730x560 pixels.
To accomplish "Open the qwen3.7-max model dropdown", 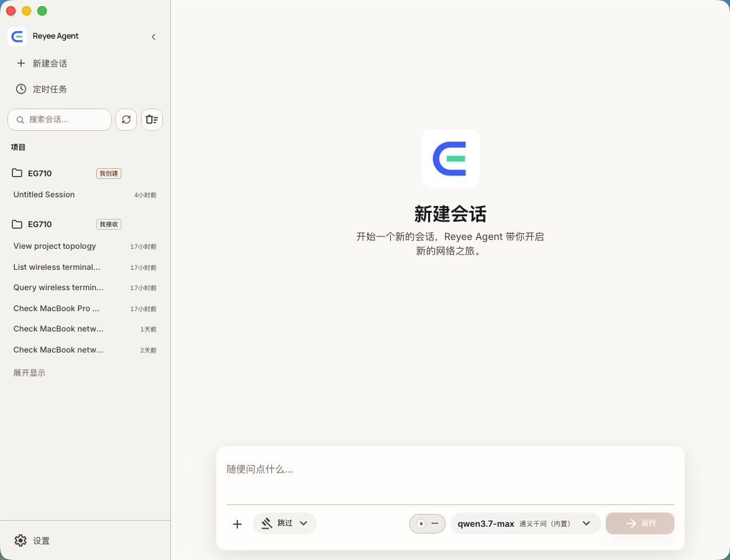I will (526, 523).
